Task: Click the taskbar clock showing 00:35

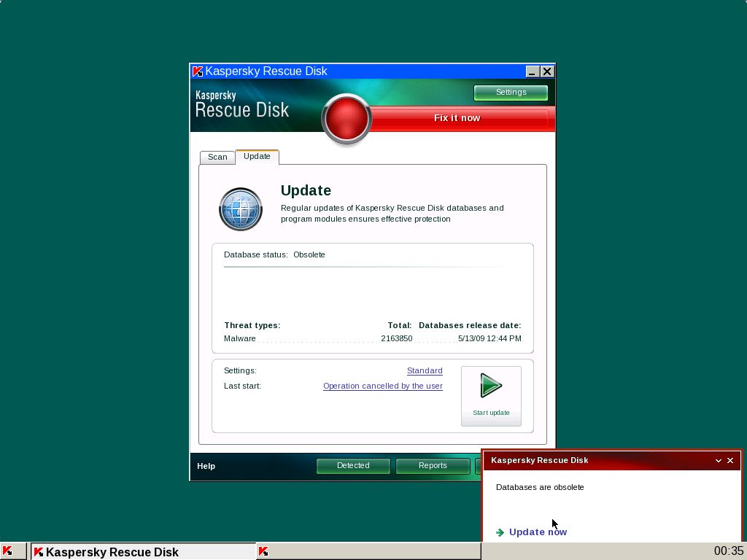Action: click(x=729, y=551)
